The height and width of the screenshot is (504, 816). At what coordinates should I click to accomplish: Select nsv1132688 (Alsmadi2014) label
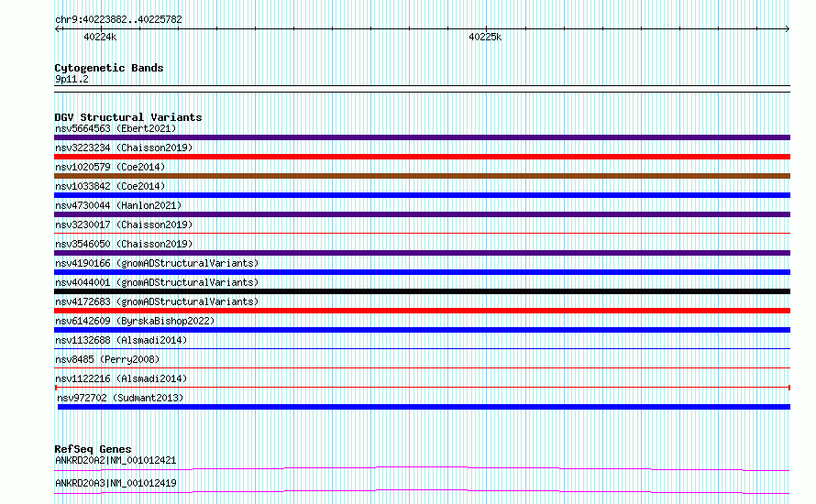pos(121,340)
